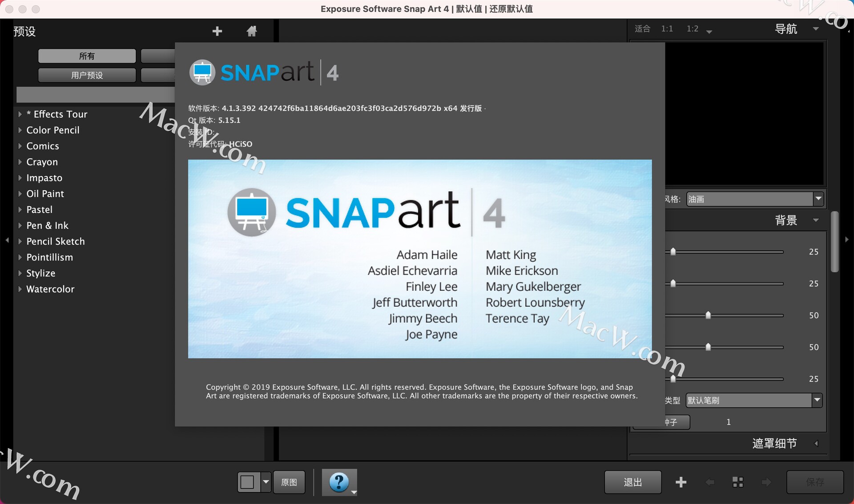Select the 所有 preset filter button
The width and height of the screenshot is (854, 504).
pyautogui.click(x=87, y=56)
